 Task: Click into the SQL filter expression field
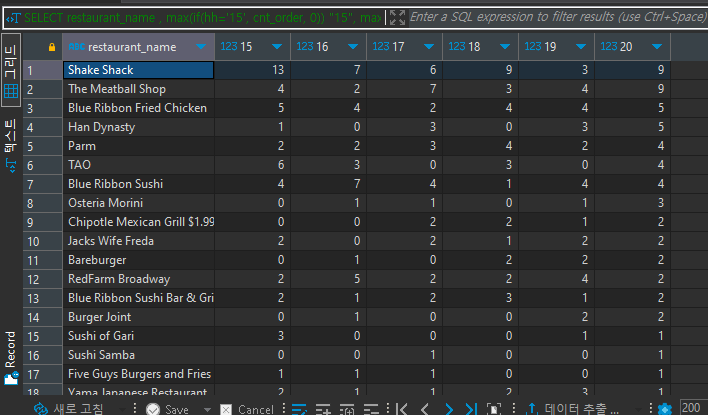tap(558, 17)
